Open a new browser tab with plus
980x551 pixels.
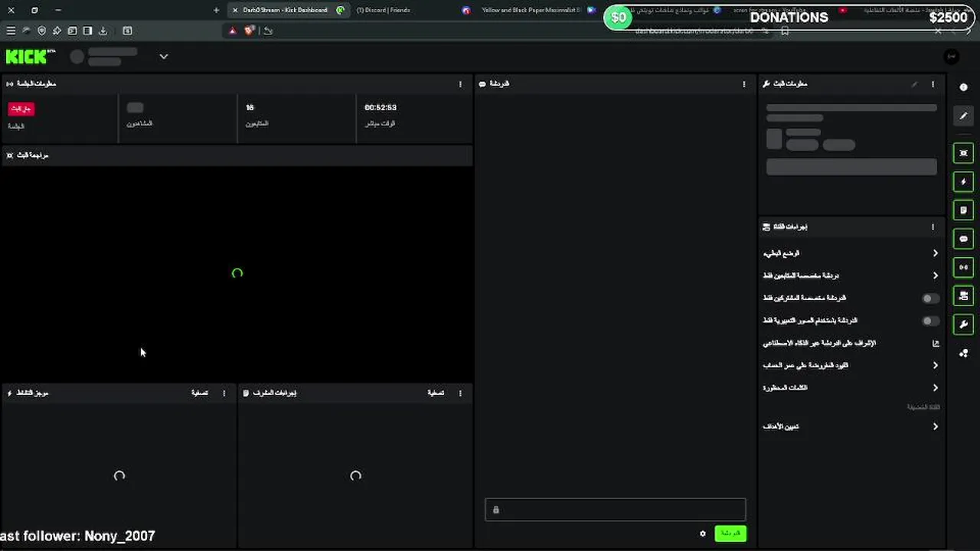pos(216,10)
